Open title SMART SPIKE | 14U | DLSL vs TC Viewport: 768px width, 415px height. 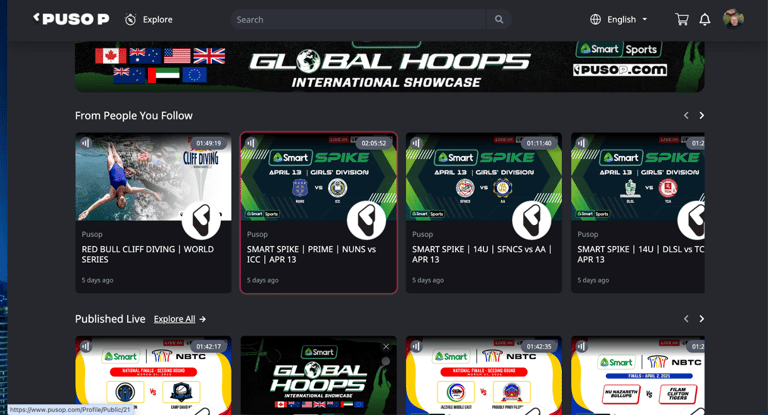click(641, 254)
